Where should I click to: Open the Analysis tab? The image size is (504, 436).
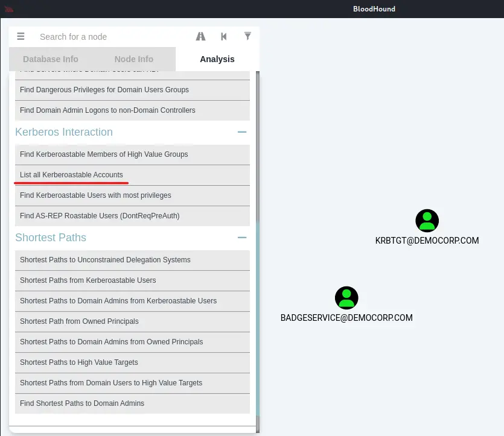[x=217, y=59]
